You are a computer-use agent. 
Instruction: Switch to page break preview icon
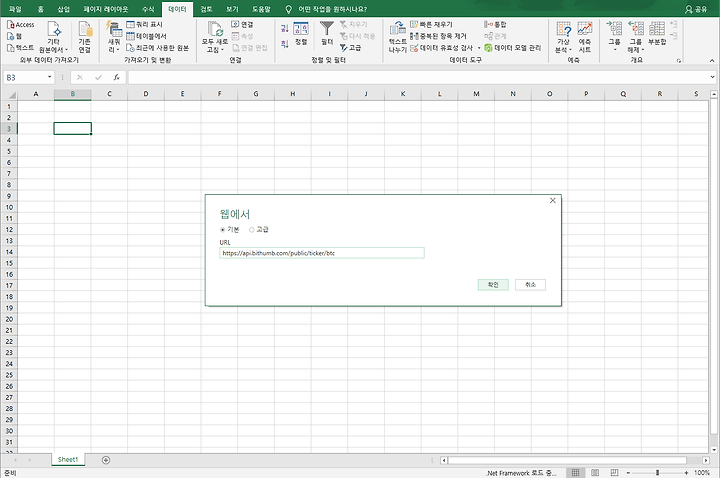tap(614, 472)
